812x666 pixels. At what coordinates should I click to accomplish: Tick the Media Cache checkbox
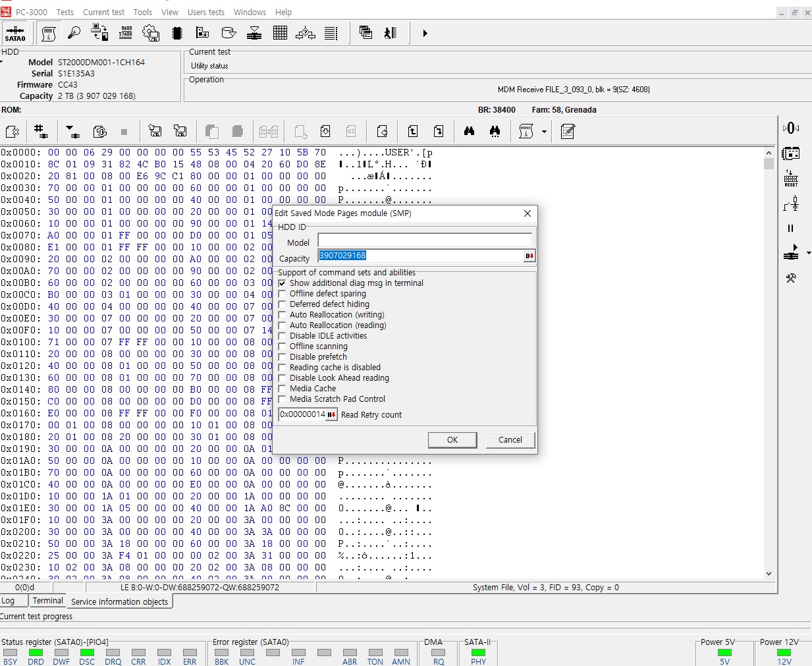pos(283,389)
